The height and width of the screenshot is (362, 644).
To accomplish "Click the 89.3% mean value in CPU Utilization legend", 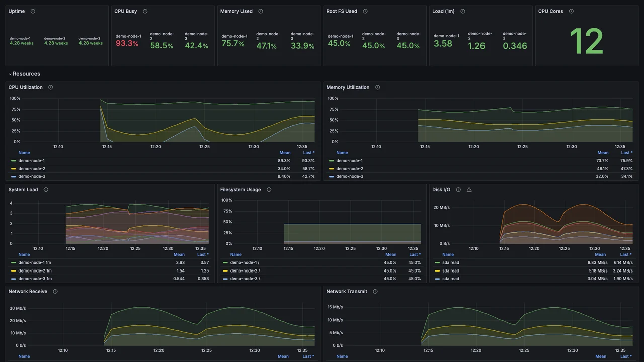I will (284, 161).
